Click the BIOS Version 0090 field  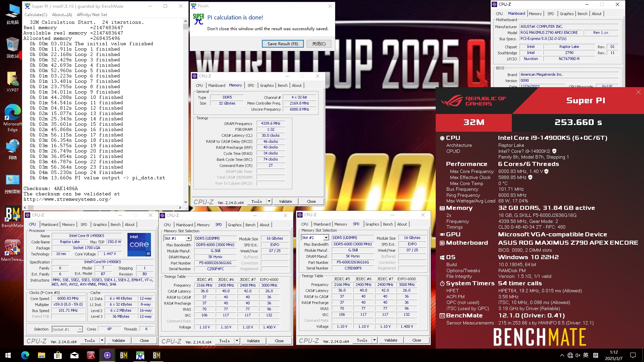pos(569,80)
